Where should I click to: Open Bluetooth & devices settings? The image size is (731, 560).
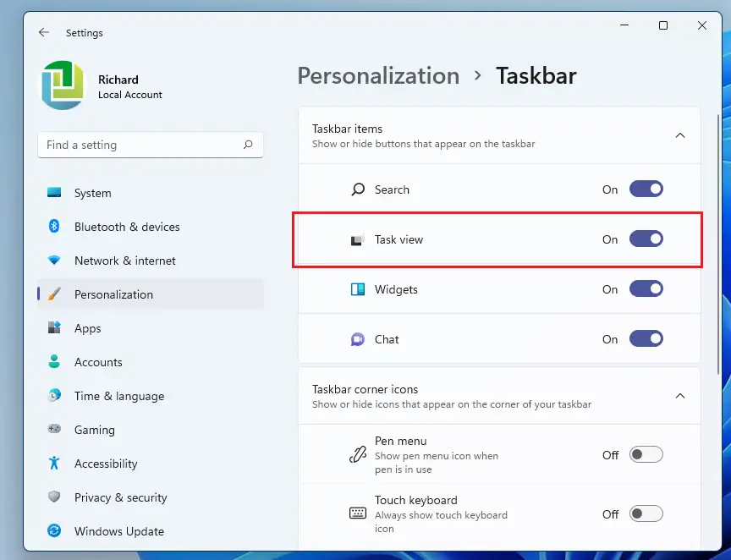click(x=151, y=227)
